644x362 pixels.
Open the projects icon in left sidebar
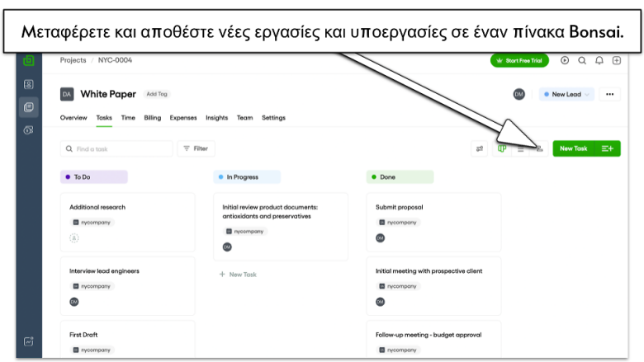(28, 107)
